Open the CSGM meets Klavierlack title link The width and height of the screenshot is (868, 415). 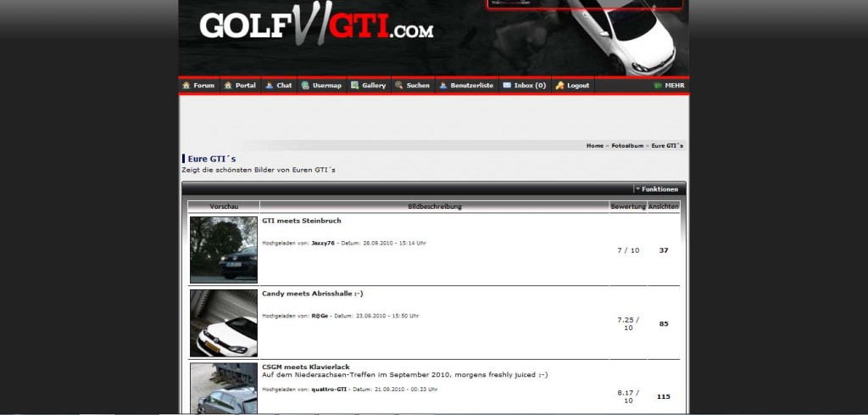click(x=305, y=367)
